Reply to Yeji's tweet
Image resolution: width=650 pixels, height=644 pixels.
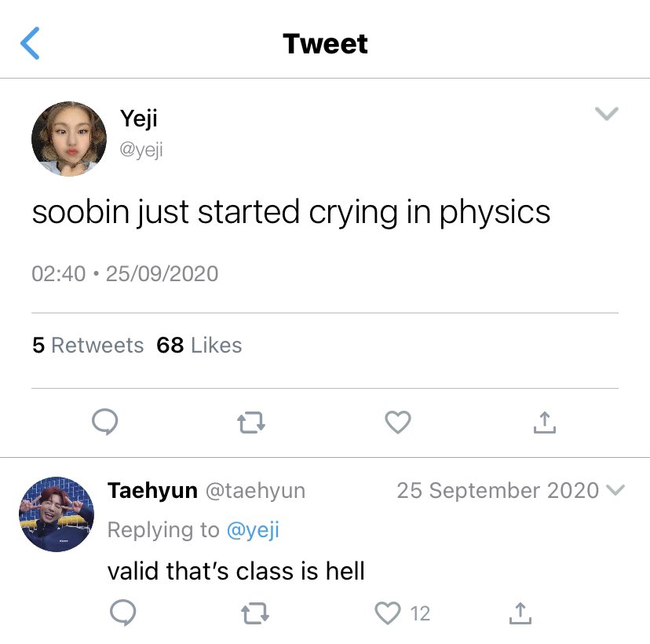(x=105, y=423)
